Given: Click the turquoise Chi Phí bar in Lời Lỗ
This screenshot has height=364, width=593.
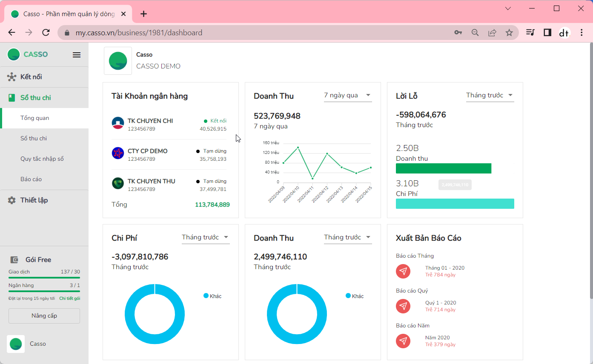Looking at the screenshot, I should tap(455, 204).
